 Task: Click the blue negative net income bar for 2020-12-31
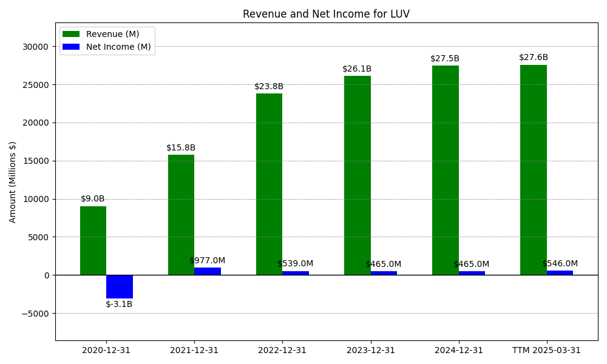pos(120,286)
